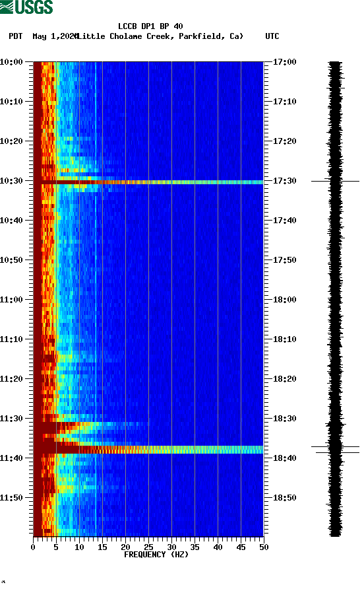364x589 pixels.
Task: Click the '18:00' UTC time label
Action: point(284,299)
